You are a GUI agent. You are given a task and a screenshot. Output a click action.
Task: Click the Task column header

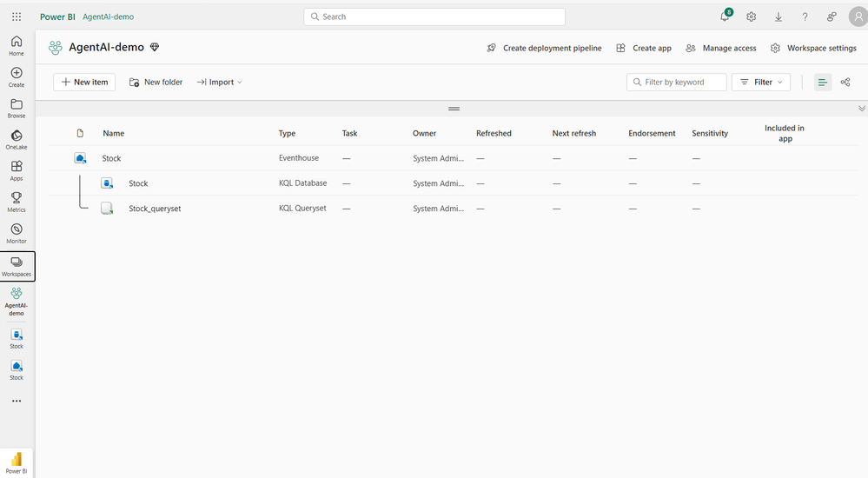tap(349, 134)
